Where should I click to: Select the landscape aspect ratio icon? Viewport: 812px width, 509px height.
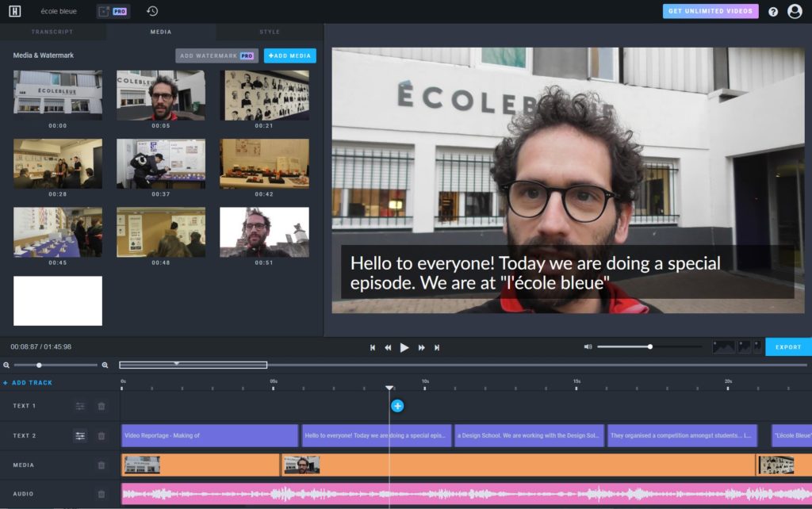pos(723,346)
